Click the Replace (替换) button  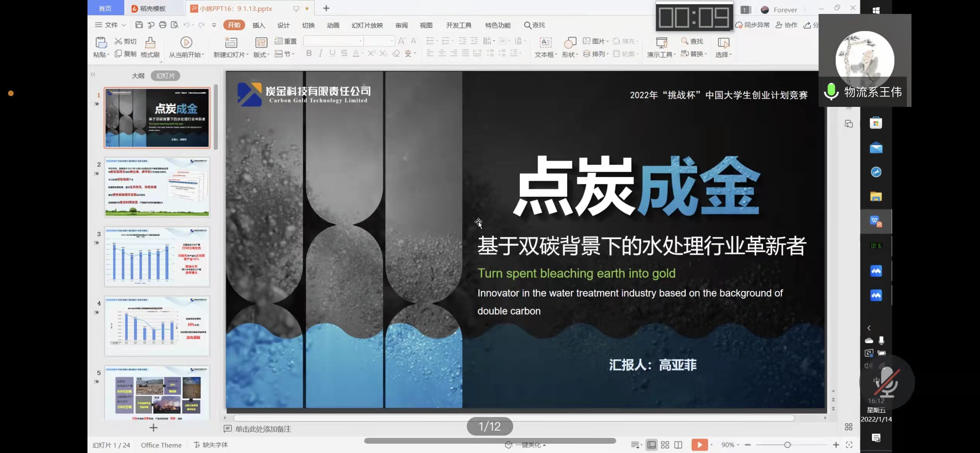point(694,54)
